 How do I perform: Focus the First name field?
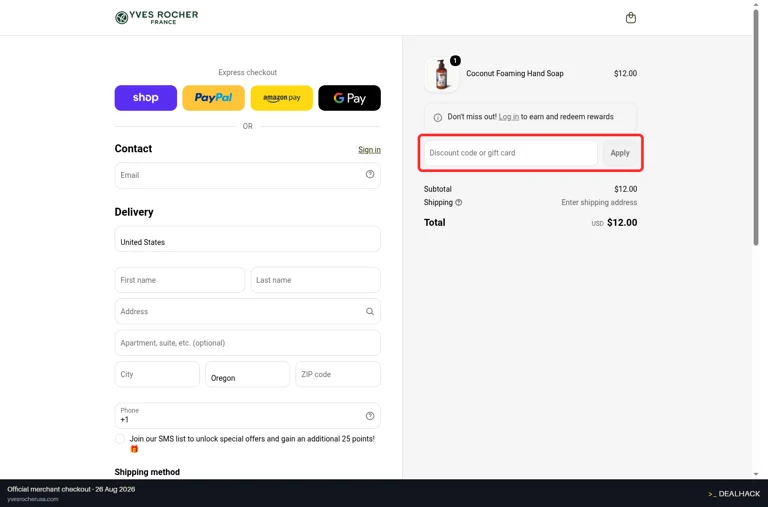pos(180,280)
